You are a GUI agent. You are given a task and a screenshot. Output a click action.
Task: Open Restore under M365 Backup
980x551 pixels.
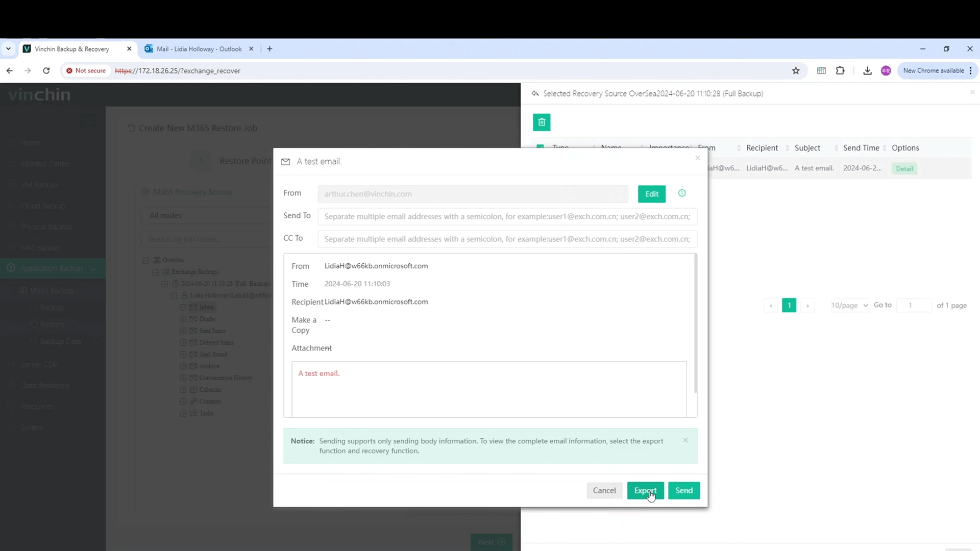point(52,324)
